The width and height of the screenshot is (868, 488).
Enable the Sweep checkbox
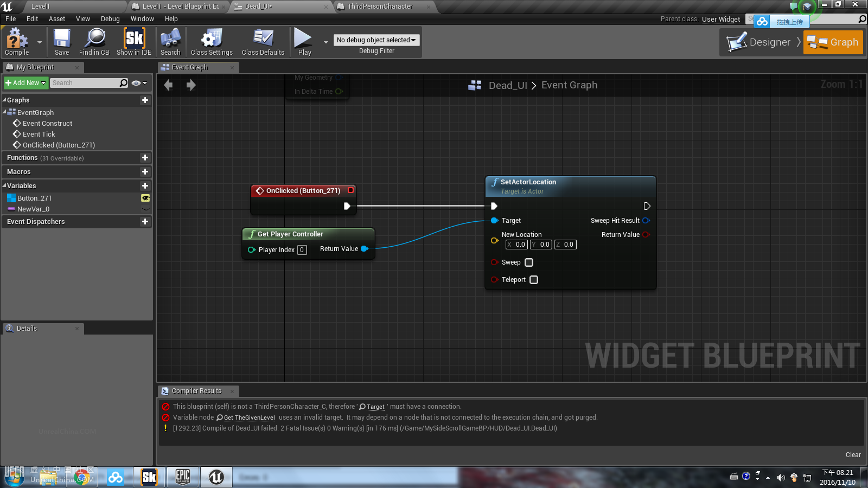(529, 262)
